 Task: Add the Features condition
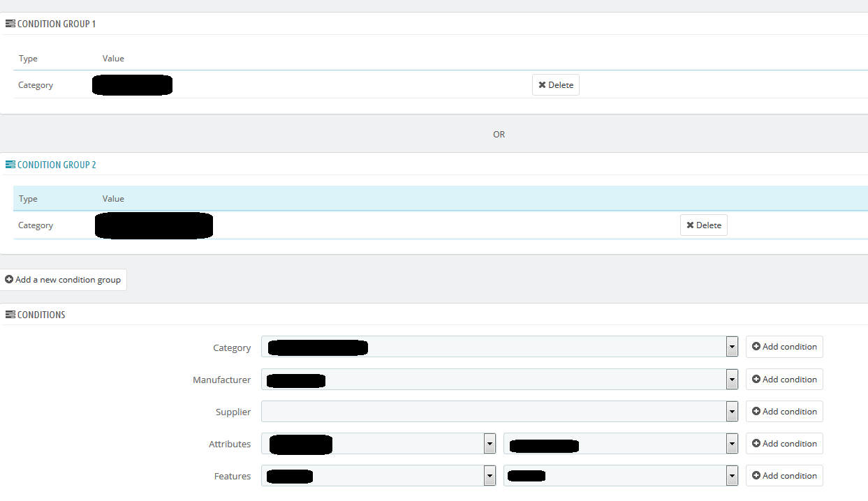[x=784, y=476]
